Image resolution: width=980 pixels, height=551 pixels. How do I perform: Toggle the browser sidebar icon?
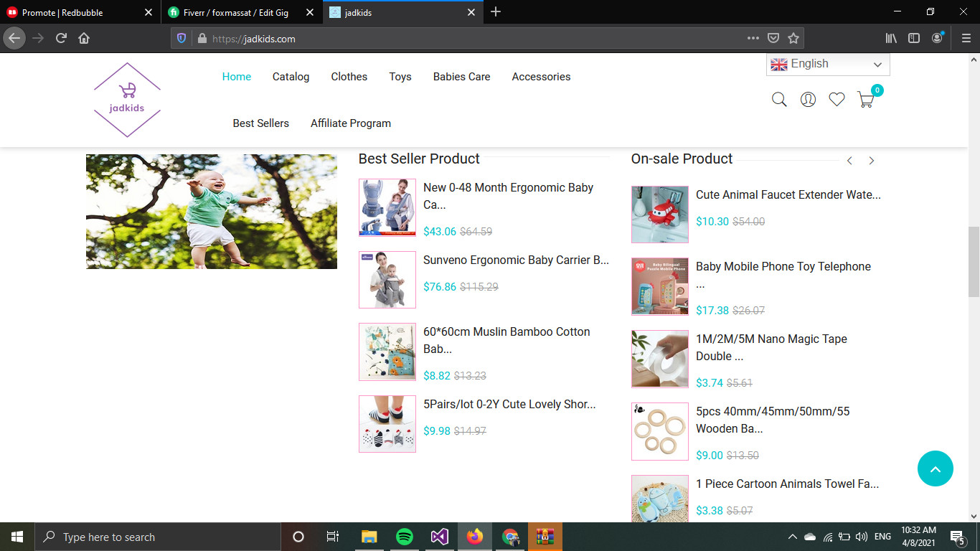[914, 38]
